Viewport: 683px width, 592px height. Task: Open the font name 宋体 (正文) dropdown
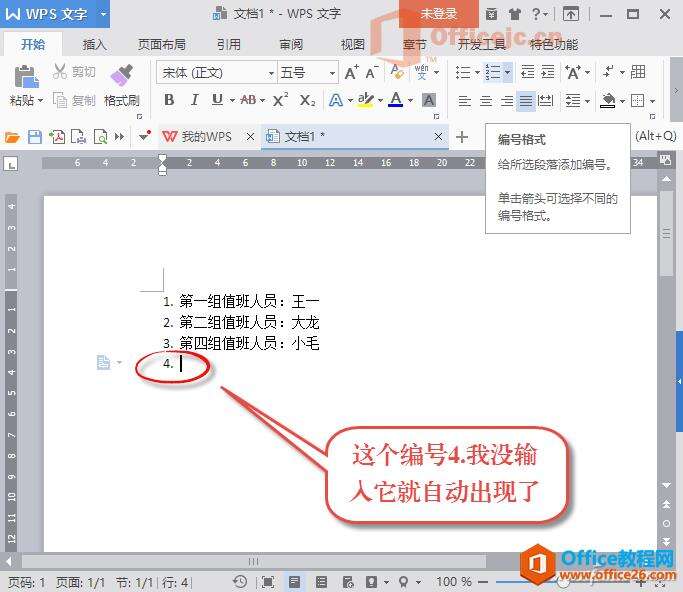click(271, 73)
